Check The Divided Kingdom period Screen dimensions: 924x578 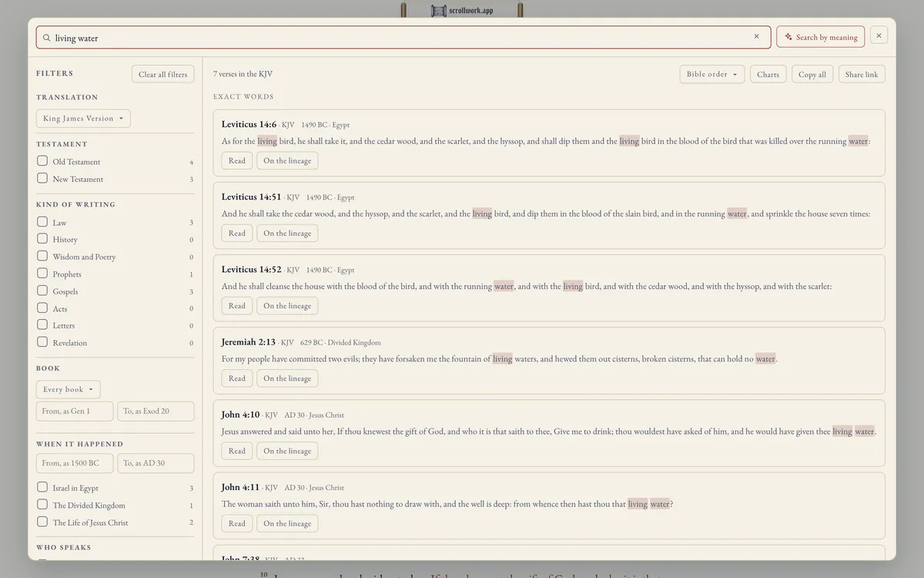click(x=42, y=505)
